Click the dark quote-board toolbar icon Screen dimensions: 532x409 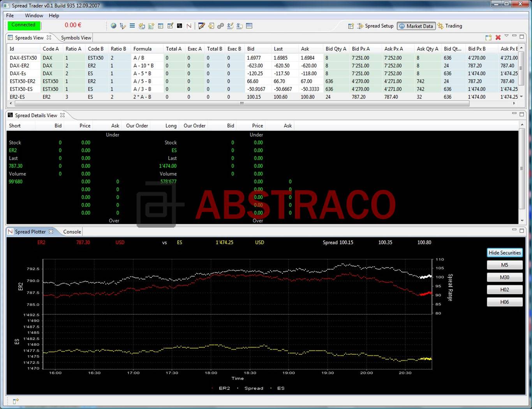tap(180, 26)
